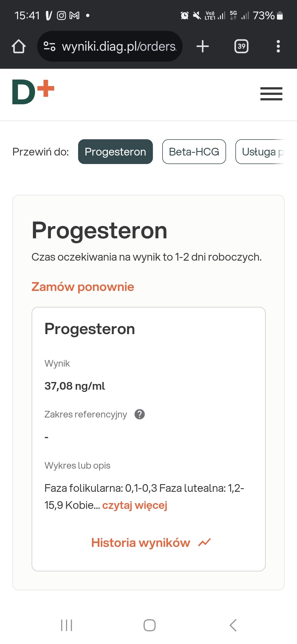Jump to the Beta-HCG section chip
Image resolution: width=297 pixels, height=644 pixels.
194,152
